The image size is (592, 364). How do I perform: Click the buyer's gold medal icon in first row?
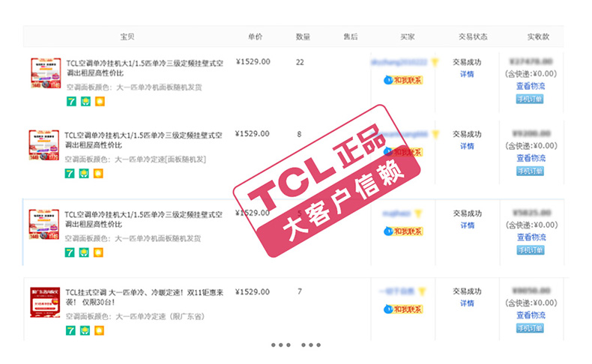click(x=435, y=62)
